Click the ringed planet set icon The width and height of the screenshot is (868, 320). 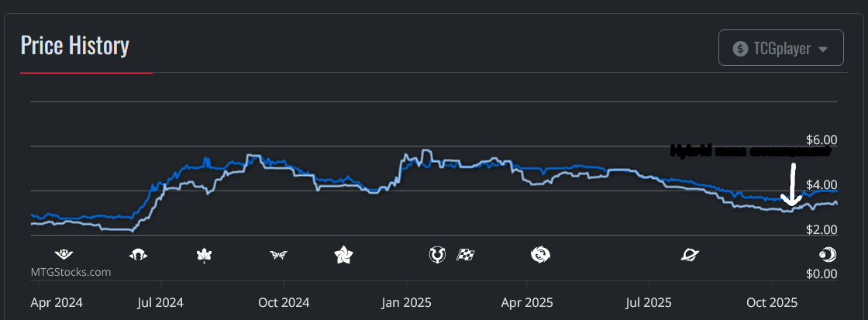(x=690, y=255)
